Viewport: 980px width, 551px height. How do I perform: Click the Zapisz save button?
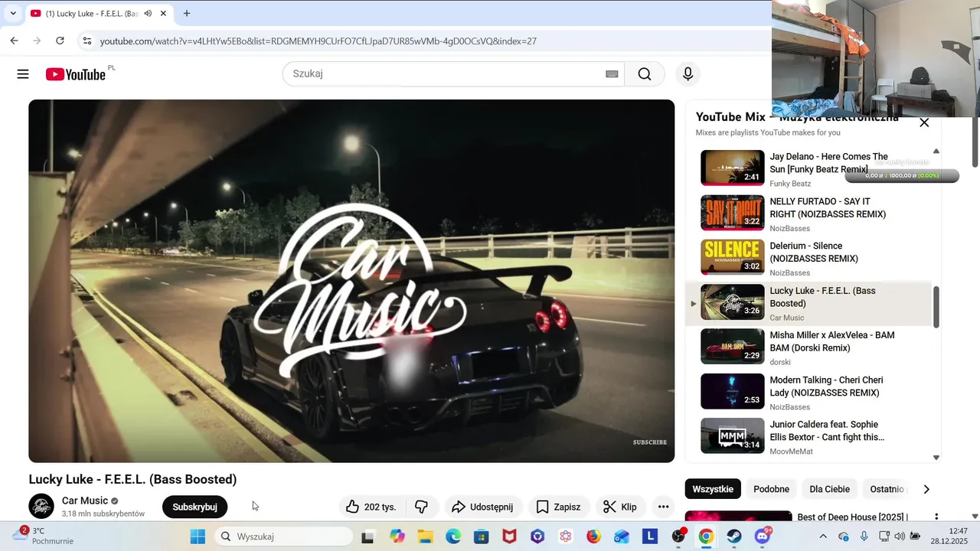pyautogui.click(x=558, y=507)
